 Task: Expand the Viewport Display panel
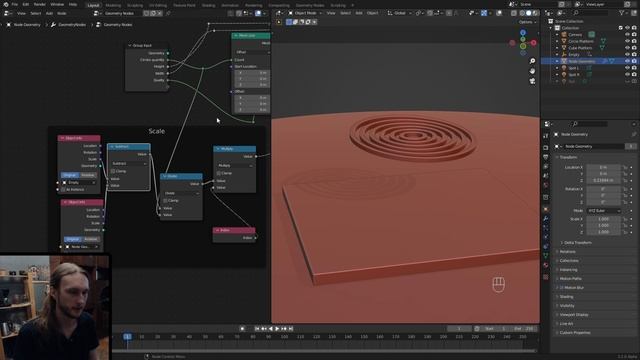click(573, 314)
